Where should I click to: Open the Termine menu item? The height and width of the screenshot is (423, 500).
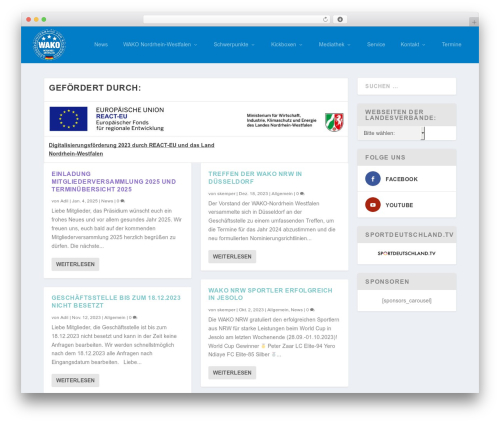(452, 44)
